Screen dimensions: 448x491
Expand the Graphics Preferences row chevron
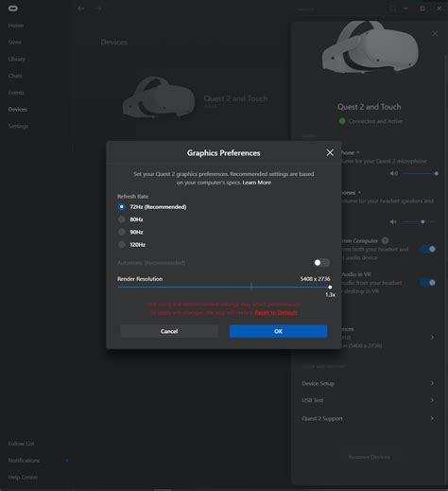coord(432,337)
